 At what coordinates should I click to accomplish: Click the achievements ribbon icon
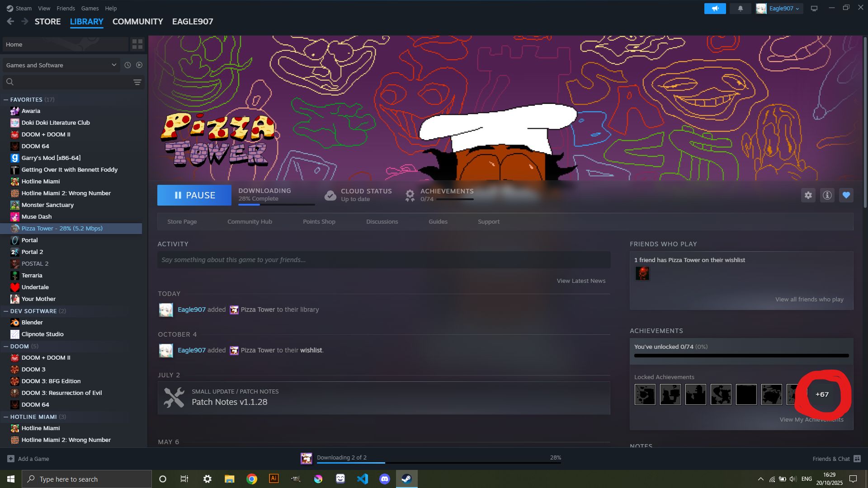pos(410,195)
